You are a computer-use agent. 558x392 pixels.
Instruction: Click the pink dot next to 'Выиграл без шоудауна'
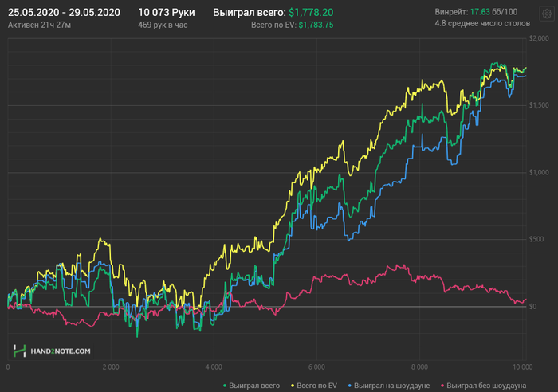click(442, 386)
